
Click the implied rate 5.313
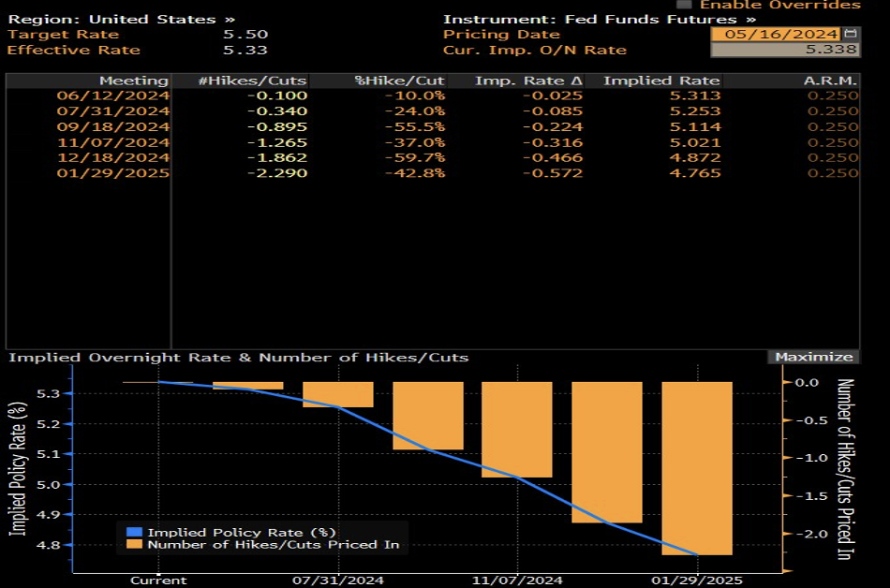pos(695,96)
